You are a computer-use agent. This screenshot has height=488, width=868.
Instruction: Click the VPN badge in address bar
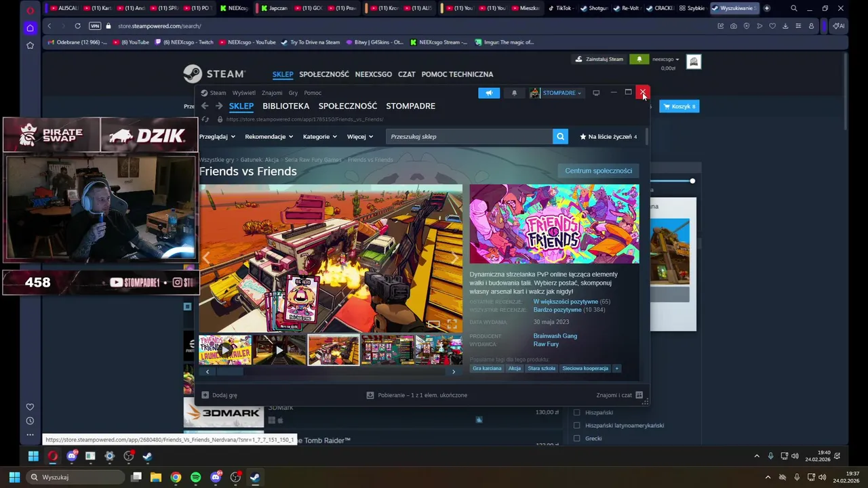(95, 26)
